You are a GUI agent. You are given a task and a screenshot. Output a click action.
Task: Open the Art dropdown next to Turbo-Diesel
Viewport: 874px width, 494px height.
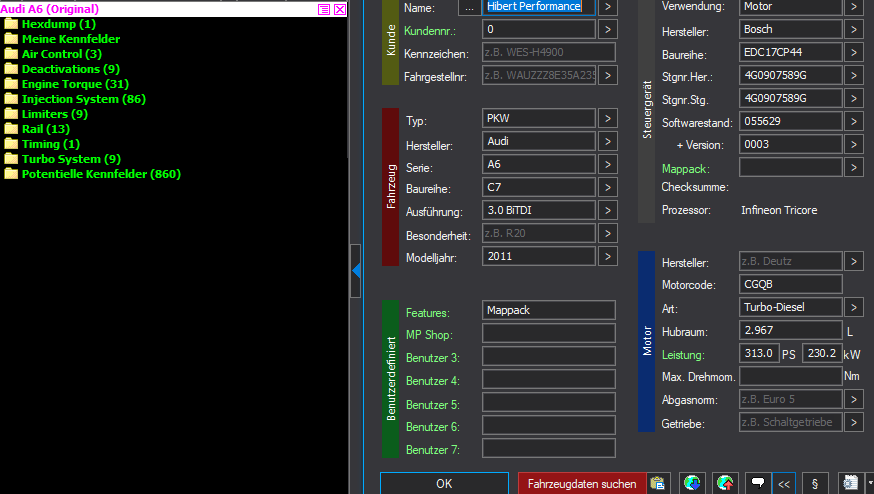pos(853,307)
